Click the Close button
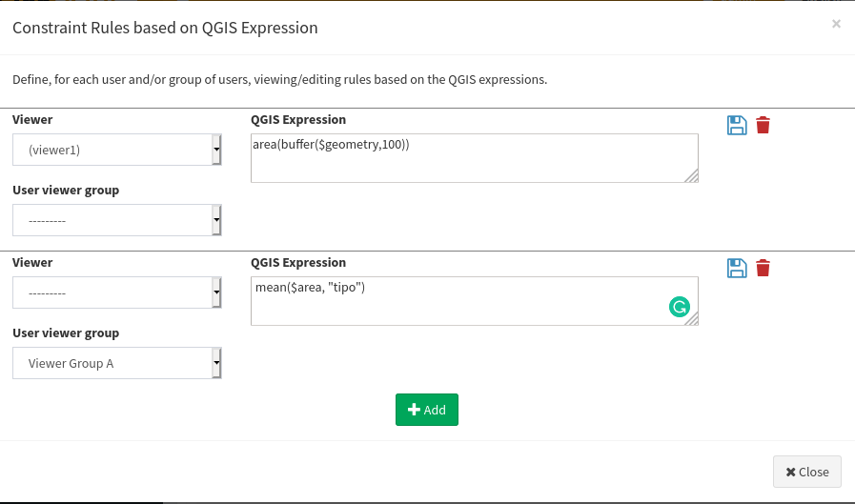This screenshot has height=504, width=855. click(807, 472)
